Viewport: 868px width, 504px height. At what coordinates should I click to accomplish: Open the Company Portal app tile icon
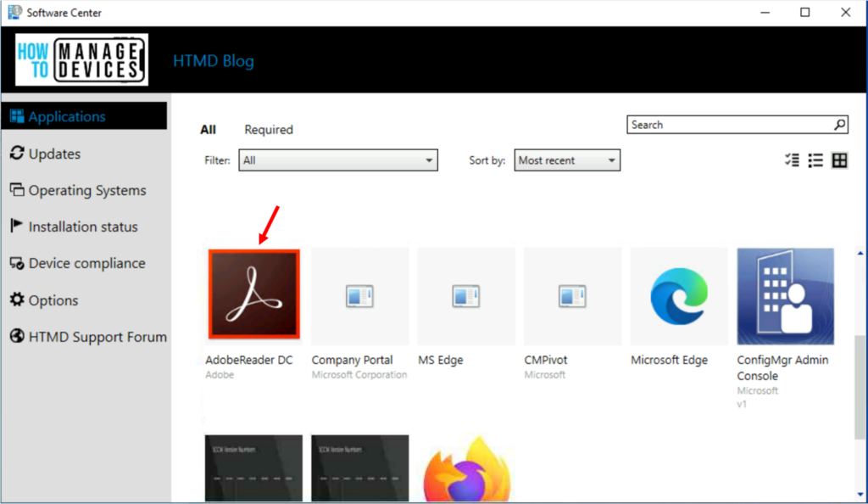(x=359, y=296)
